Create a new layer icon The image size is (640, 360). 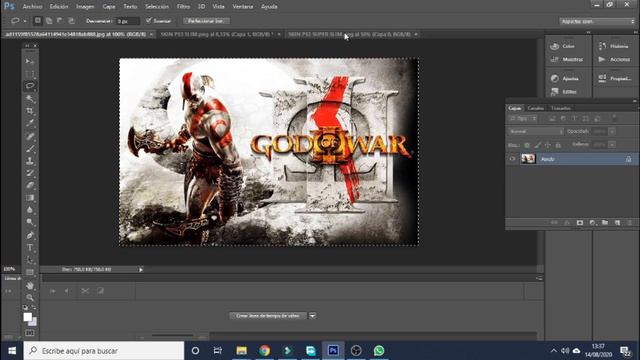(x=617, y=223)
